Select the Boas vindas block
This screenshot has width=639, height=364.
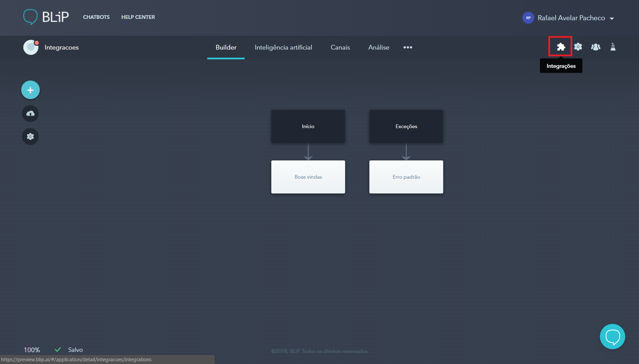(308, 177)
